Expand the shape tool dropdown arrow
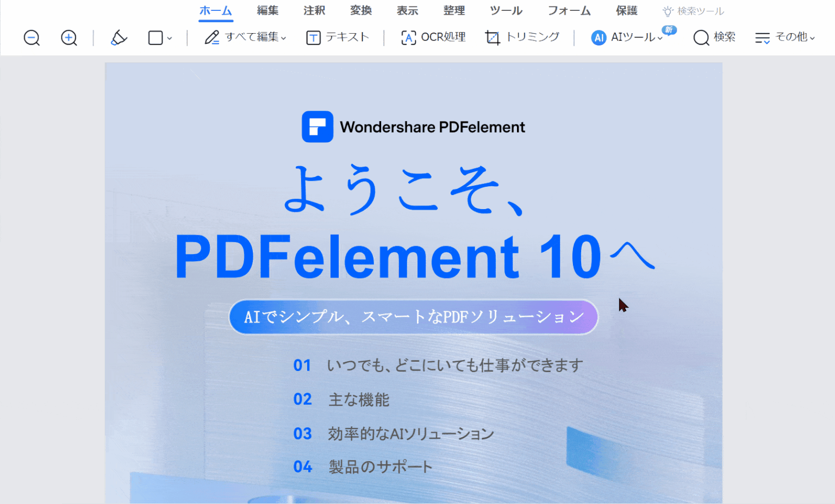Viewport: 835px width, 504px height. click(170, 38)
